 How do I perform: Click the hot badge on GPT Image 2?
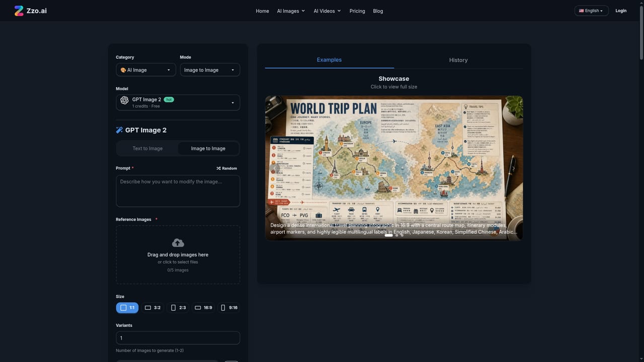tap(169, 100)
